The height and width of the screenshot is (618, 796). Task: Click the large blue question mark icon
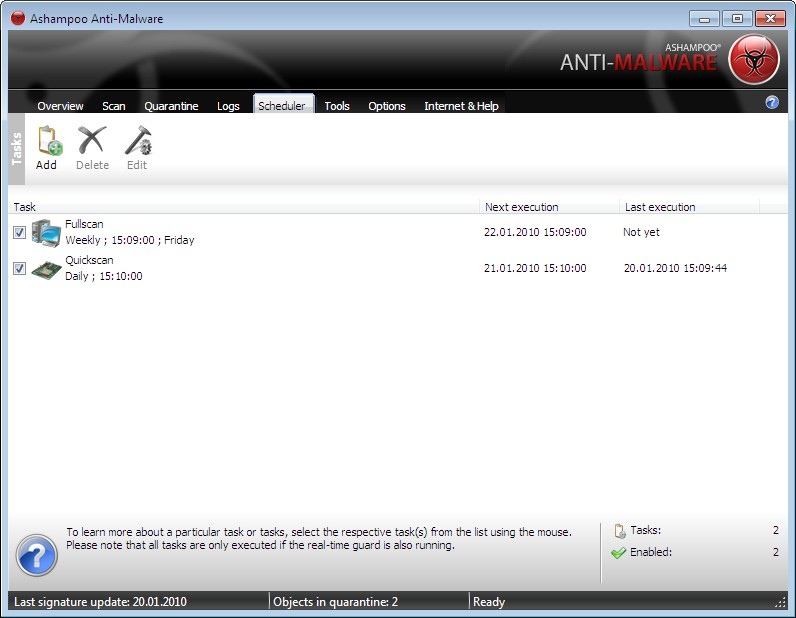(x=37, y=555)
